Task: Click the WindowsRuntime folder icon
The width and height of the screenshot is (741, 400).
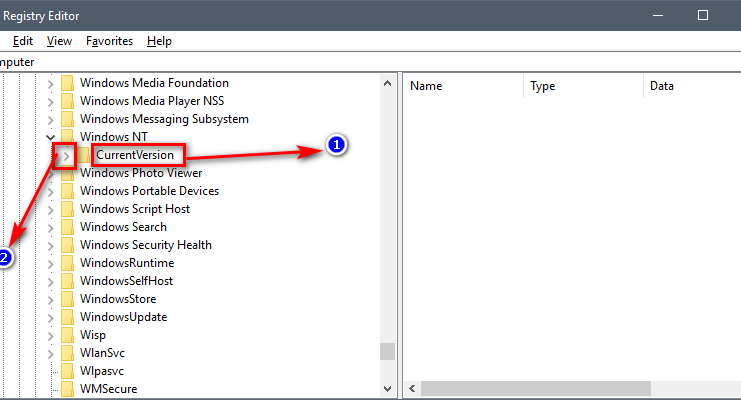Action: pyautogui.click(x=68, y=263)
